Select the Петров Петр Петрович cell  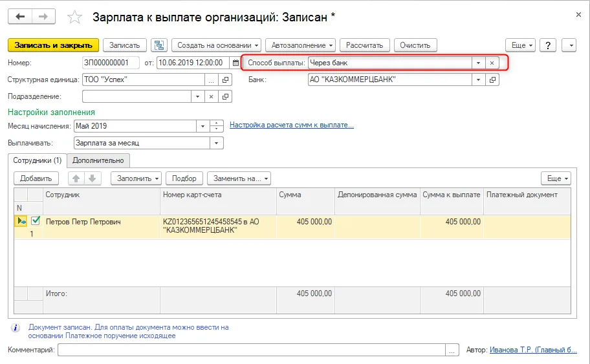[101, 227]
